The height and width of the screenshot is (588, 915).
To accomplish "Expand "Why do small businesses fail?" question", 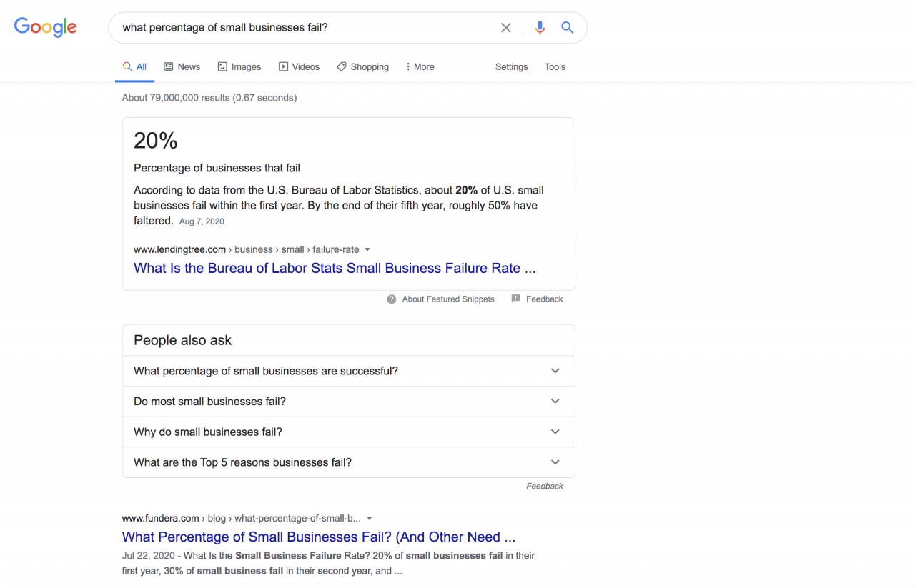I will click(555, 432).
